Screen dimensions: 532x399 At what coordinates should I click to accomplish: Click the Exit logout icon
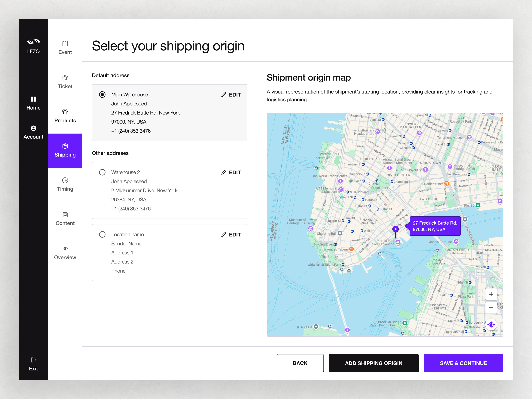click(33, 360)
